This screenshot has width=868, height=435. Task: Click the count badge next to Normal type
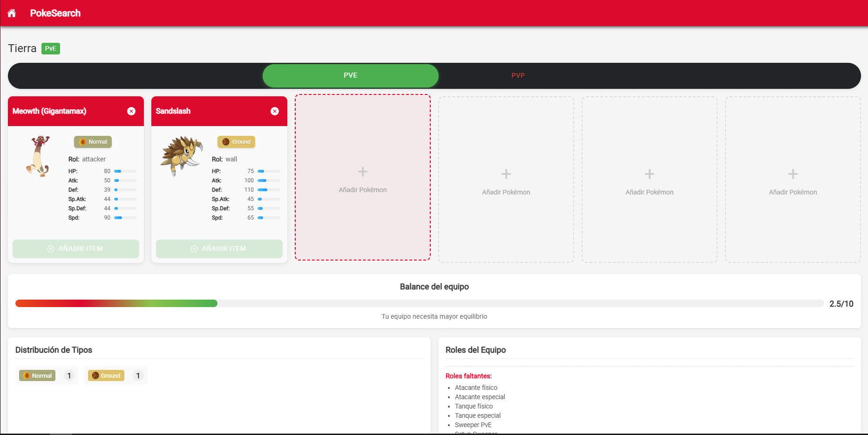tap(69, 375)
